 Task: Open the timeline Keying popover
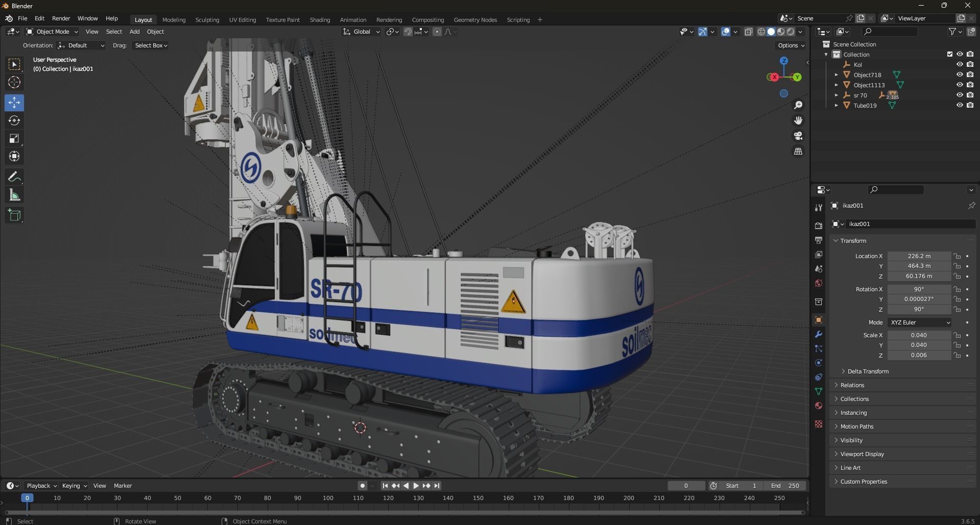(74, 486)
